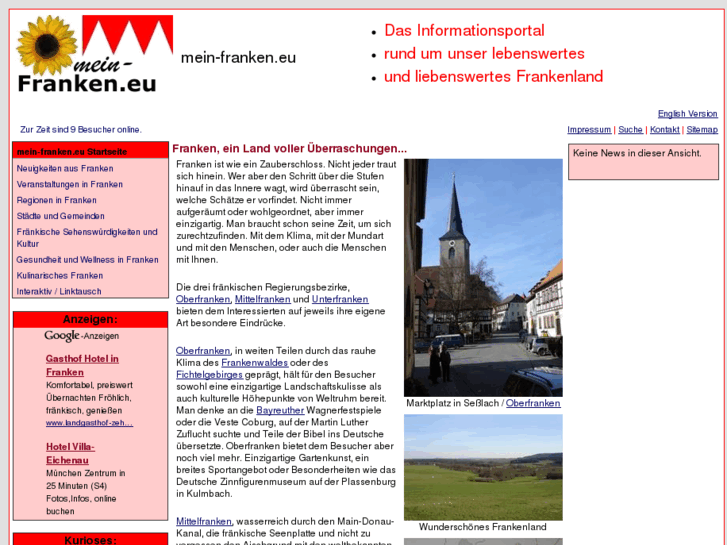The height and width of the screenshot is (545, 727).
Task: Open the www.landgasthof-zeh... ad URL
Action: pyautogui.click(x=89, y=423)
